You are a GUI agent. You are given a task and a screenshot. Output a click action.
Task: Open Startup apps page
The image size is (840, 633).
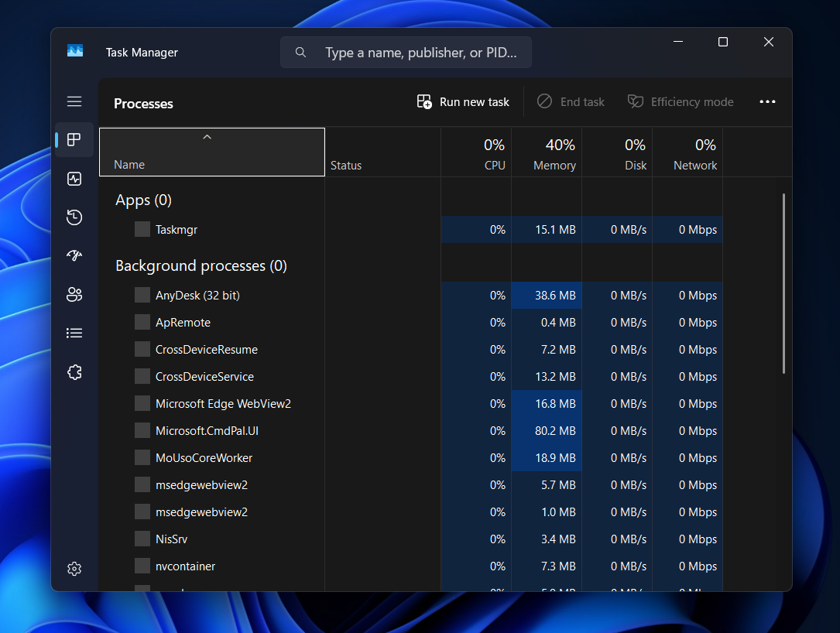pyautogui.click(x=74, y=255)
